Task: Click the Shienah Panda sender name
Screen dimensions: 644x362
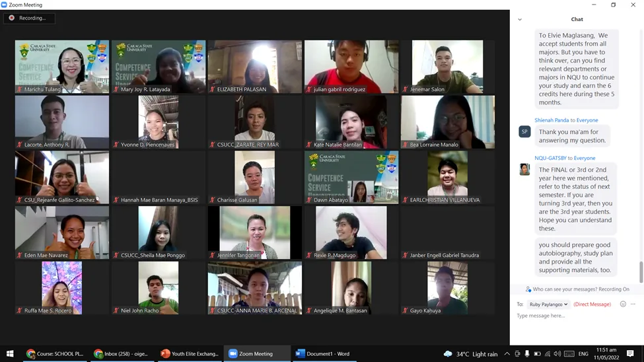Action: coord(551,120)
